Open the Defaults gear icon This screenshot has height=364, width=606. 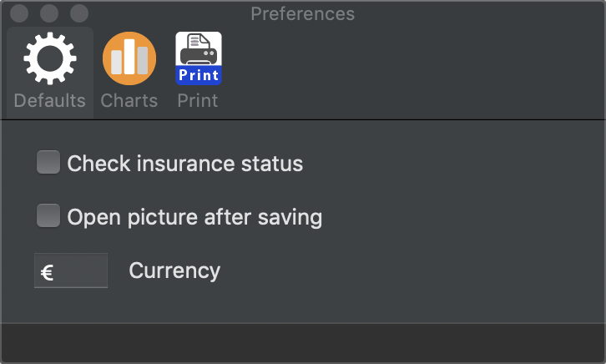50,58
